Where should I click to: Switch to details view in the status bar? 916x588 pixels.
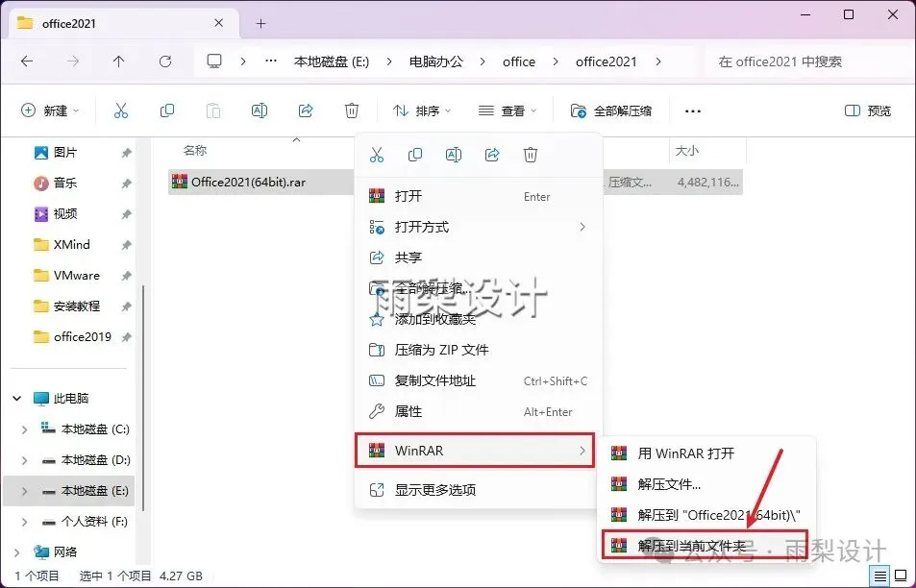(x=880, y=576)
